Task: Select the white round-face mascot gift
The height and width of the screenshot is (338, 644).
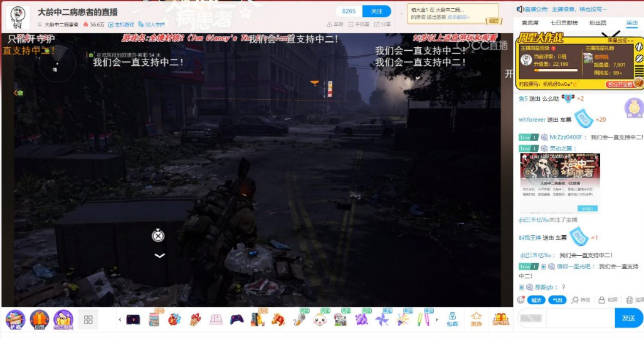Action: point(320,320)
